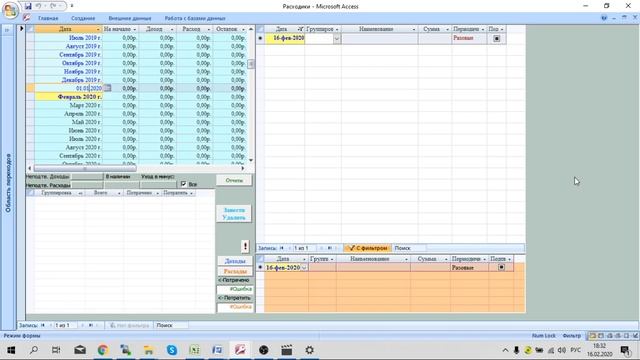
Task: Toggle checkbox in upper-right 'Разовые' row
Action: 496,38
